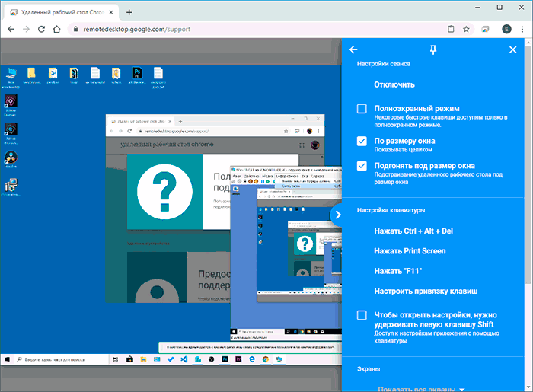Image resolution: width=533 pixels, height=392 pixels.
Task: Expand the Показать все экраны dropdown
Action: [x=421, y=389]
